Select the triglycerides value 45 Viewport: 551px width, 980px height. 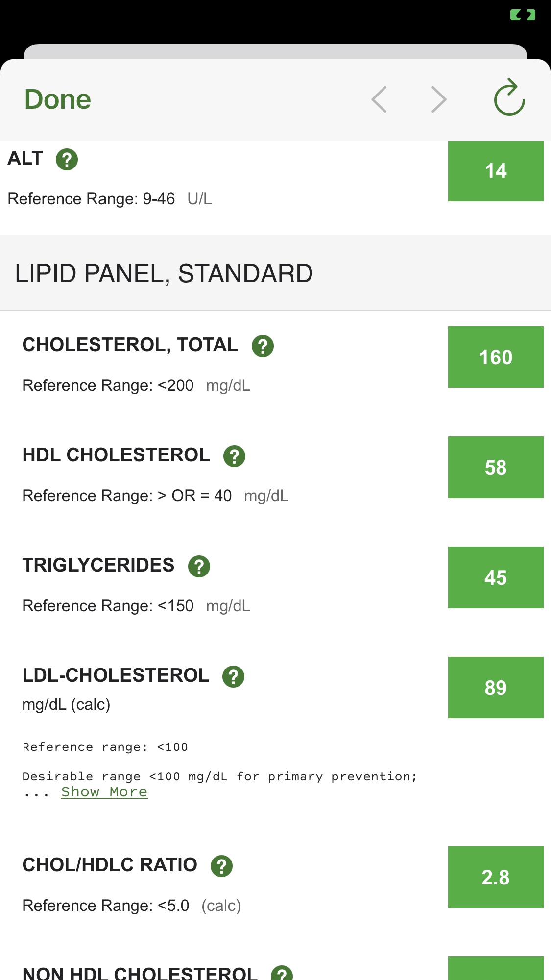[495, 577]
